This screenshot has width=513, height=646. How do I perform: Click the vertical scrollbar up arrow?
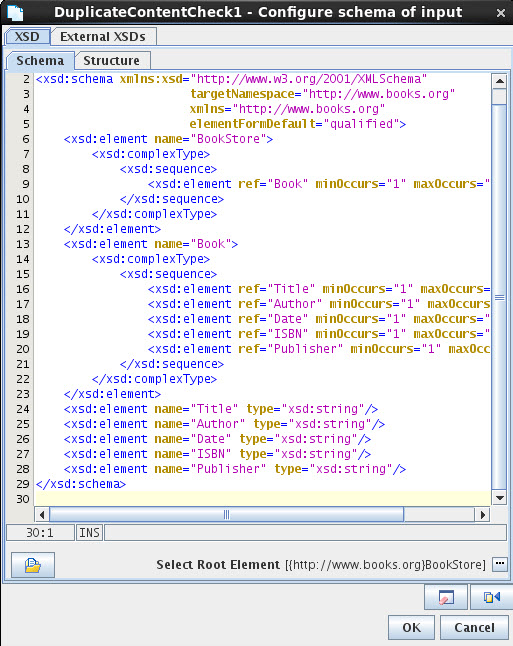tap(499, 81)
